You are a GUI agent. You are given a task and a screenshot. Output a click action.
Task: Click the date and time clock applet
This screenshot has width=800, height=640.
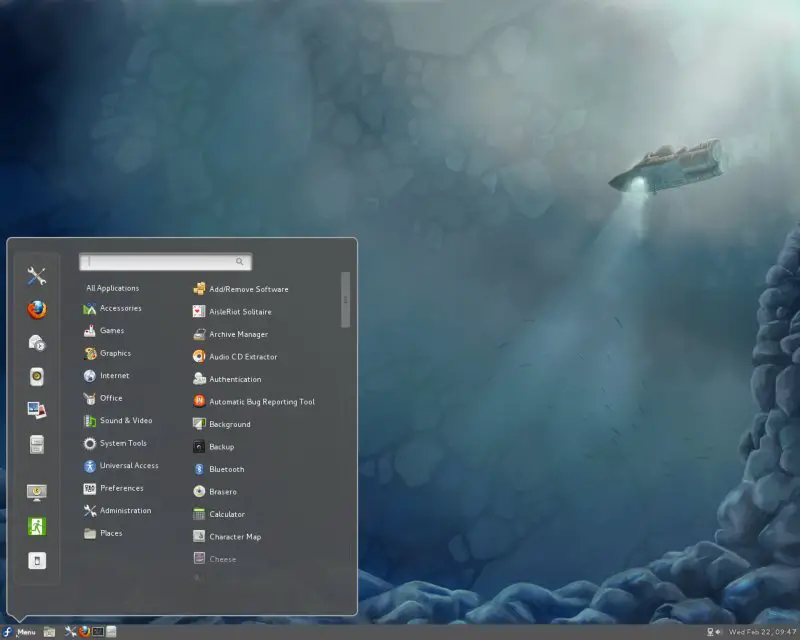762,632
